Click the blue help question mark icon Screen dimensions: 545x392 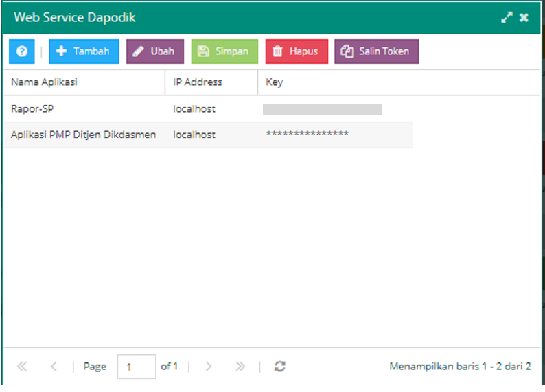pyautogui.click(x=21, y=51)
